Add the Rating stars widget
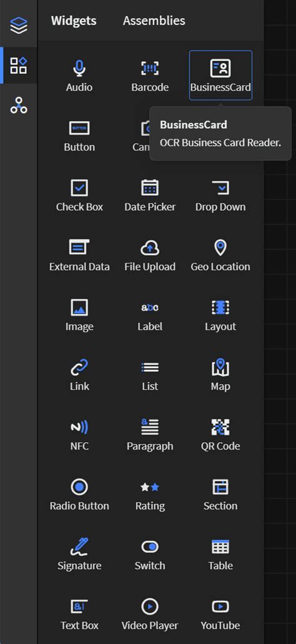This screenshot has height=644, width=296. (x=150, y=495)
